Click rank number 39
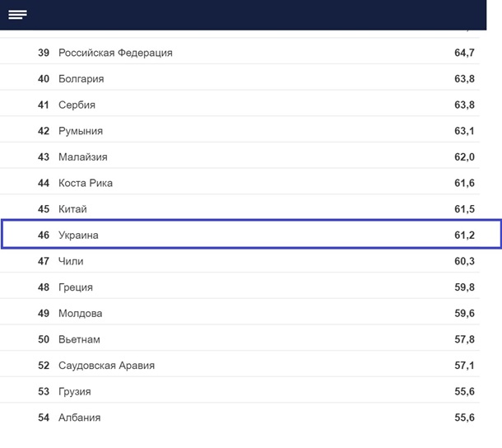502x448 pixels. [x=44, y=53]
